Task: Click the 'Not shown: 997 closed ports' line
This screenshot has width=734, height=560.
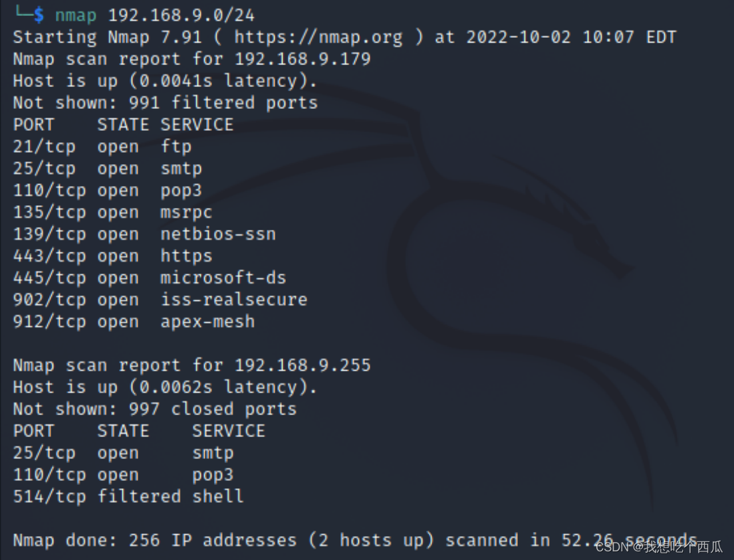Action: [x=155, y=409]
